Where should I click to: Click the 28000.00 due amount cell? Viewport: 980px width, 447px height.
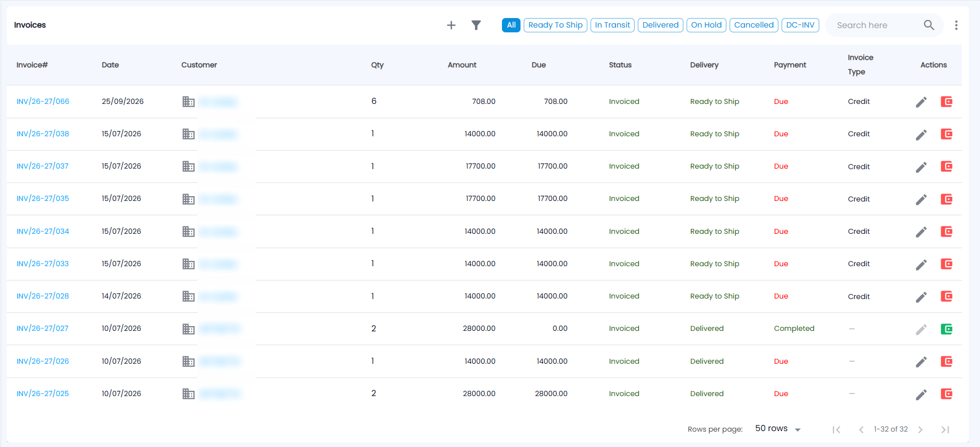click(x=551, y=393)
